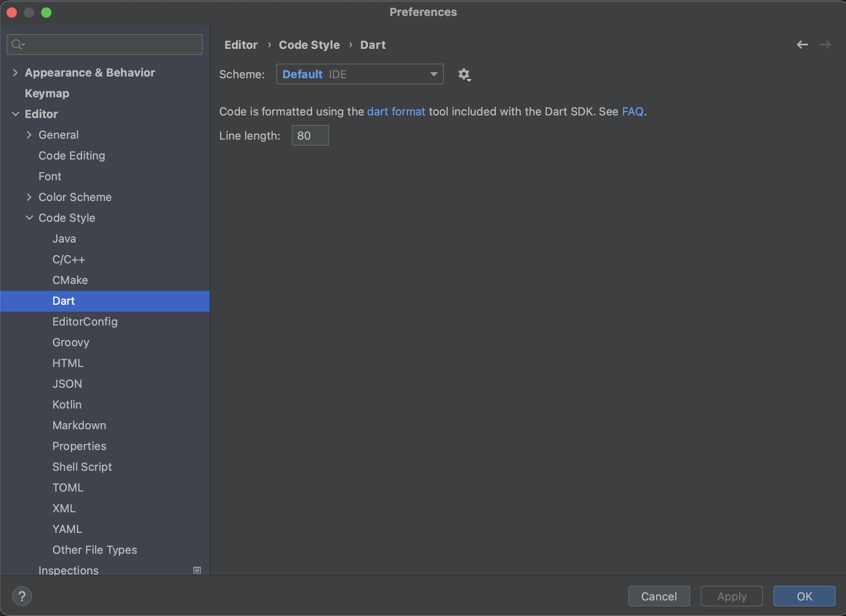Open the dart format link

pyautogui.click(x=396, y=112)
